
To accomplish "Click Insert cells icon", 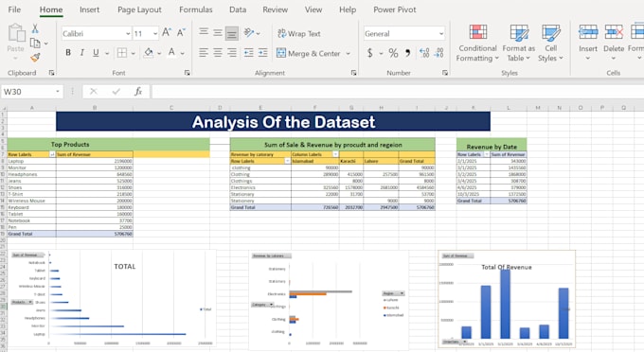I will click(588, 32).
